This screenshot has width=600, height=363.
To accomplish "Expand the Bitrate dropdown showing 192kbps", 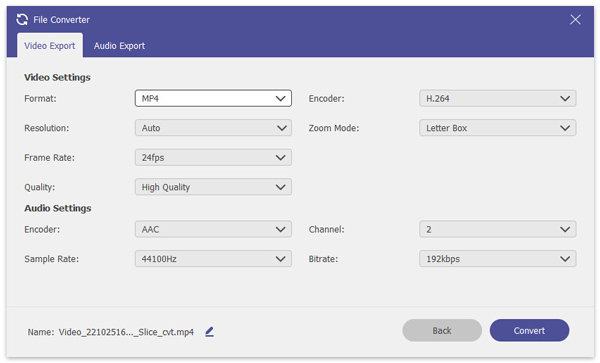I will pyautogui.click(x=497, y=259).
